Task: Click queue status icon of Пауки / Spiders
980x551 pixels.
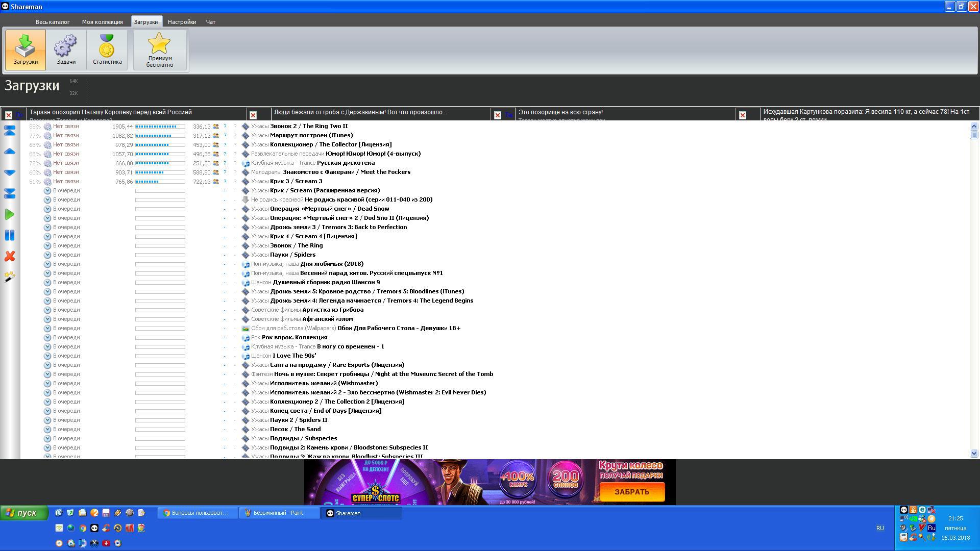Action: coord(47,255)
